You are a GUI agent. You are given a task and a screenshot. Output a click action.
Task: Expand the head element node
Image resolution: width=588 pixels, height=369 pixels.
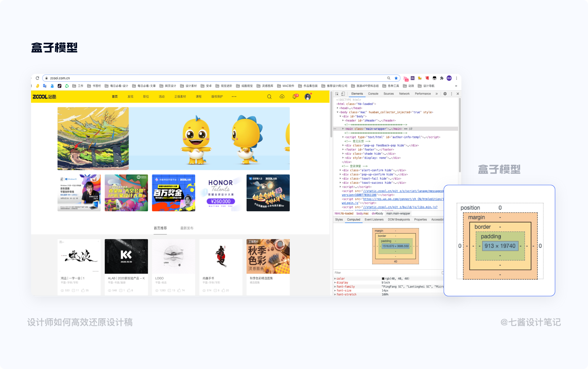coord(338,108)
